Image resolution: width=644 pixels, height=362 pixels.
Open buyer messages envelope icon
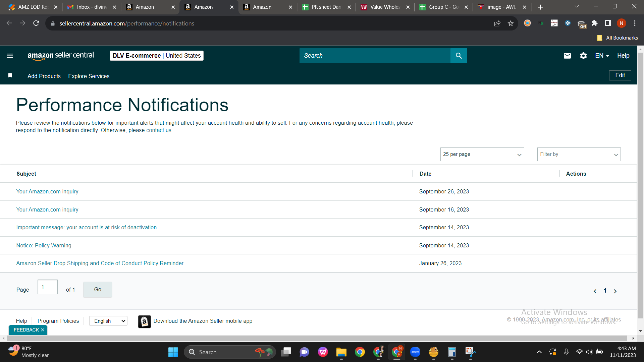567,56
